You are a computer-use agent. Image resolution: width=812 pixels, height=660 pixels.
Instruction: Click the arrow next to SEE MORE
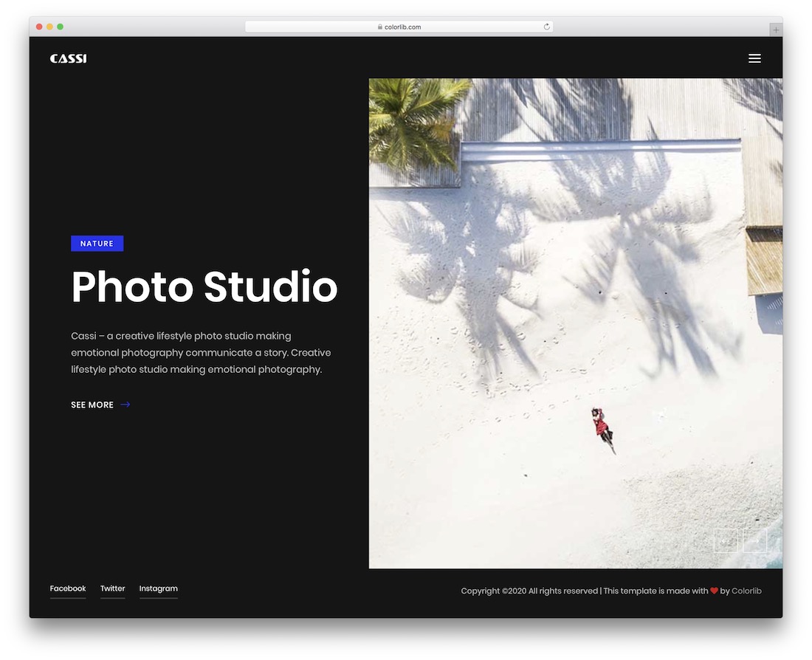point(125,405)
